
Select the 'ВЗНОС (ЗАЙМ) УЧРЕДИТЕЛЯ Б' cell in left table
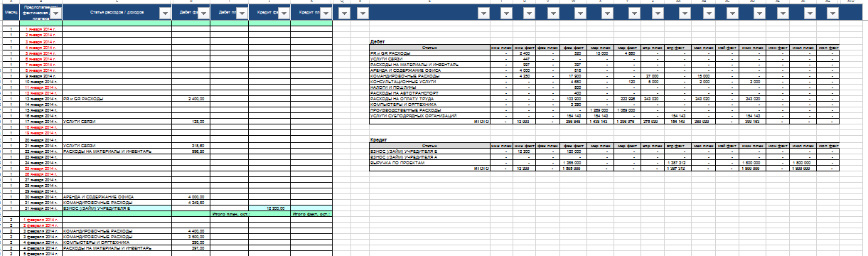click(117, 208)
